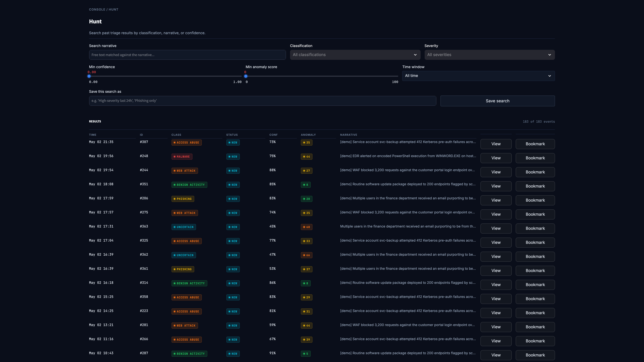Open the Severity dropdown
Screen dimensions: 644x362
pos(490,55)
